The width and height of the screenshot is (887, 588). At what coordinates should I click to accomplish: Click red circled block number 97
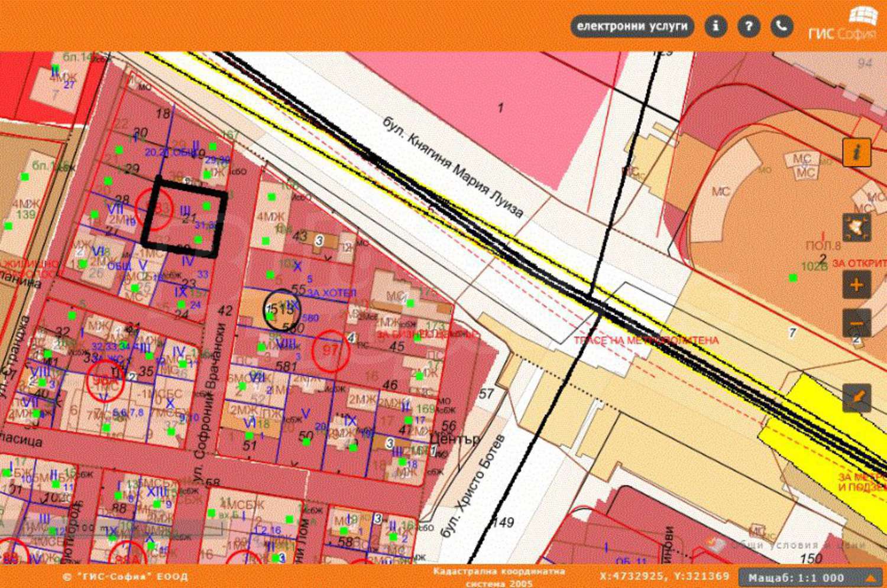(330, 350)
